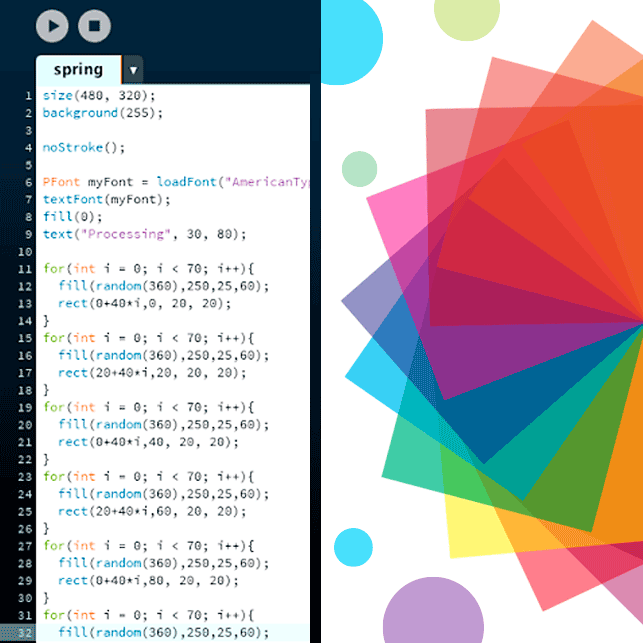Click the for loop on line 23
The image size is (643, 643).
148,477
